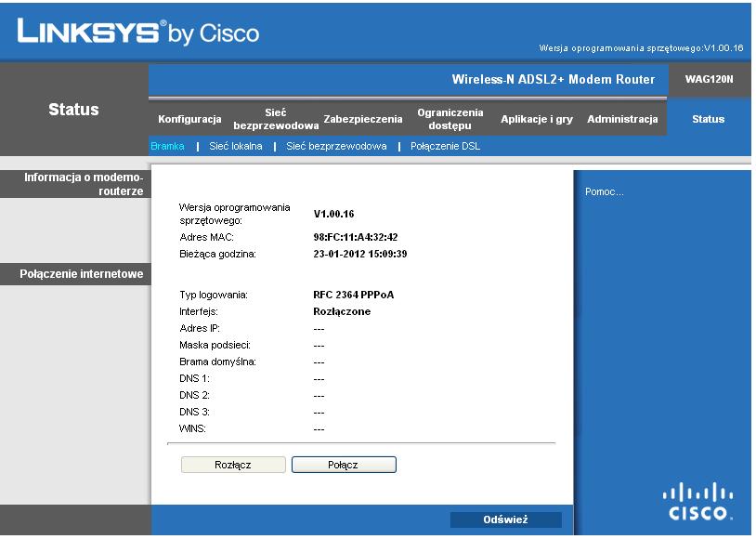This screenshot has width=756, height=539.
Task: Click the Odśwież refresh button
Action: (x=506, y=519)
